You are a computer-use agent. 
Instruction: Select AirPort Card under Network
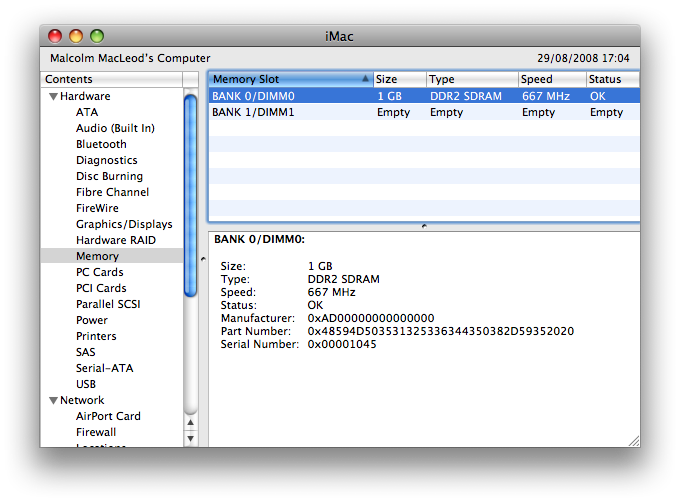point(108,416)
